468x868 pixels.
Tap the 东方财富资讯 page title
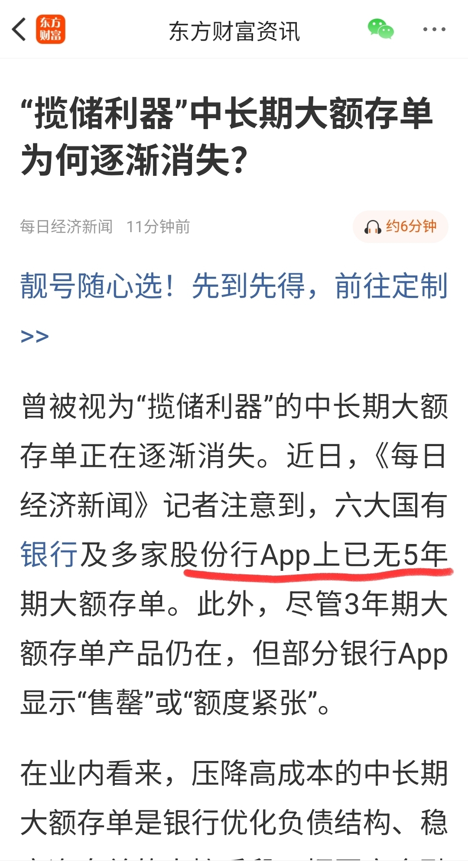point(234,31)
